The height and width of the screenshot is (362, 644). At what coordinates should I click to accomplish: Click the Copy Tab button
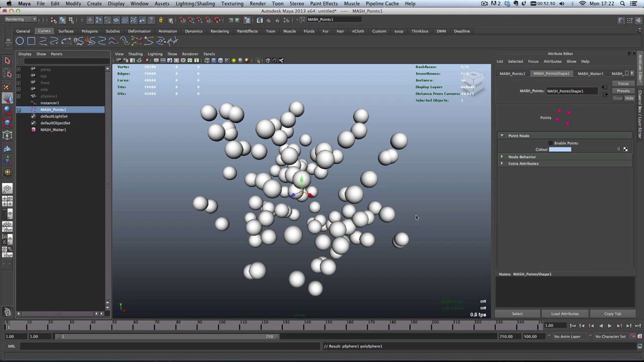click(x=613, y=313)
